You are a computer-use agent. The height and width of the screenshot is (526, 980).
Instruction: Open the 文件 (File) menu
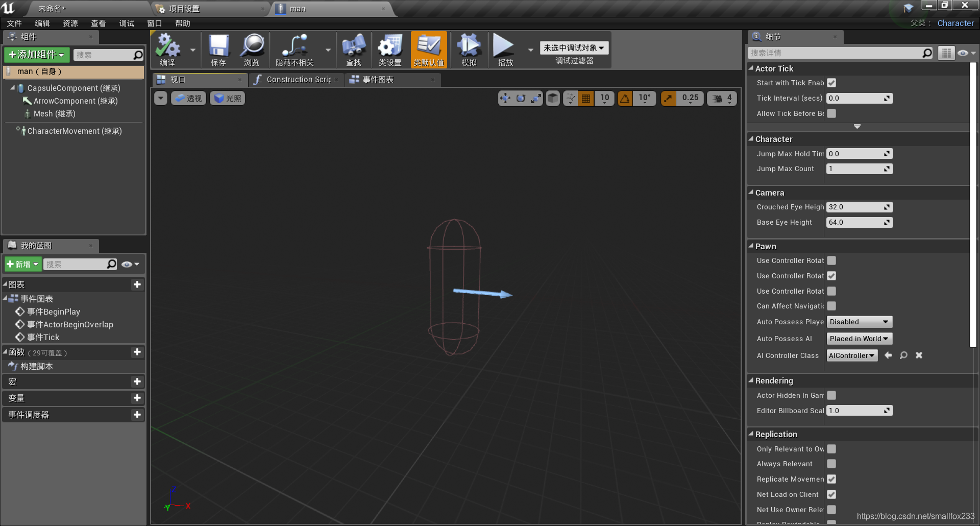[14, 23]
